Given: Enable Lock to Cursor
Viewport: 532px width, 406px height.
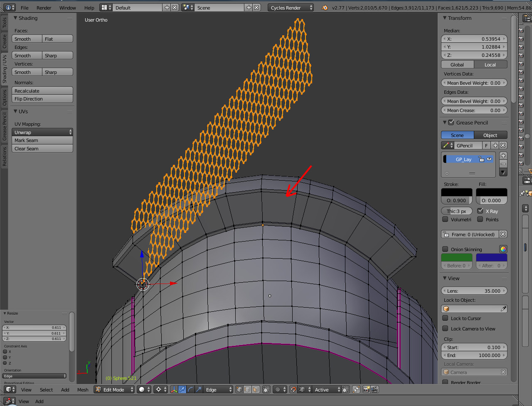Looking at the screenshot, I should [445, 318].
